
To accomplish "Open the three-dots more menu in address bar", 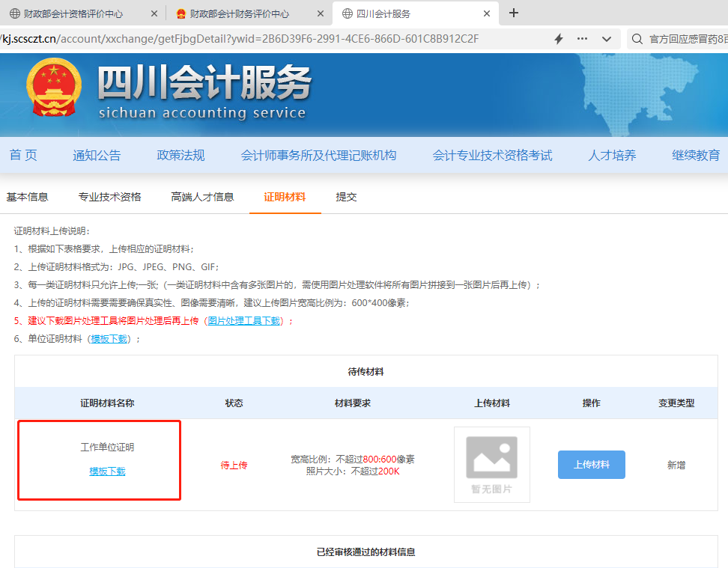I will click(582, 38).
